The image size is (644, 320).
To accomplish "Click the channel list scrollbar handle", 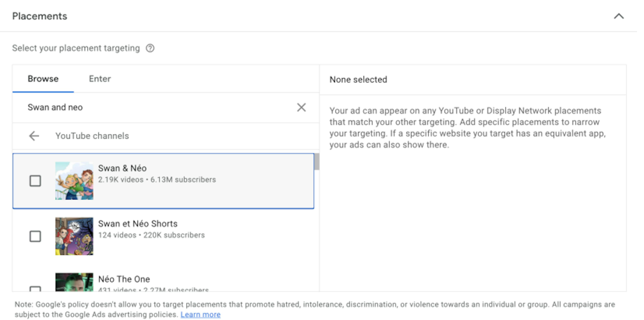I will click(316, 162).
